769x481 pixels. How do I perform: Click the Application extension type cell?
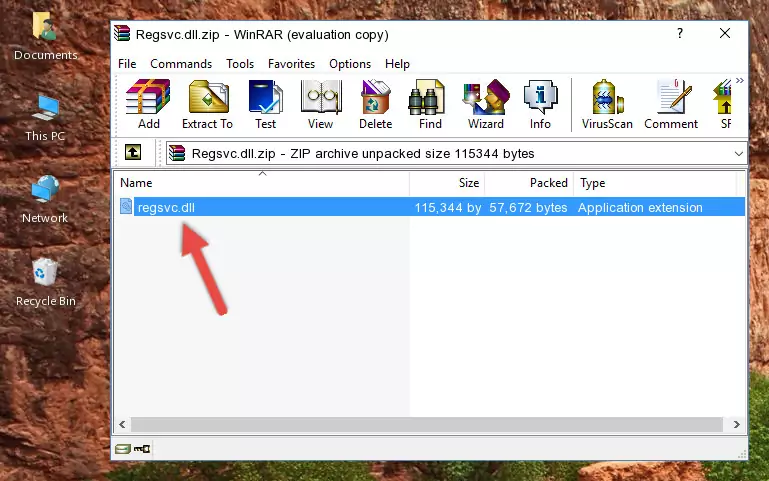point(640,207)
